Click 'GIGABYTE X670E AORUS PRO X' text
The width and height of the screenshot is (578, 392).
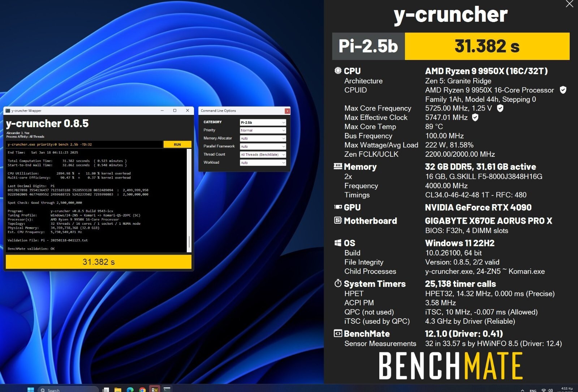(488, 221)
